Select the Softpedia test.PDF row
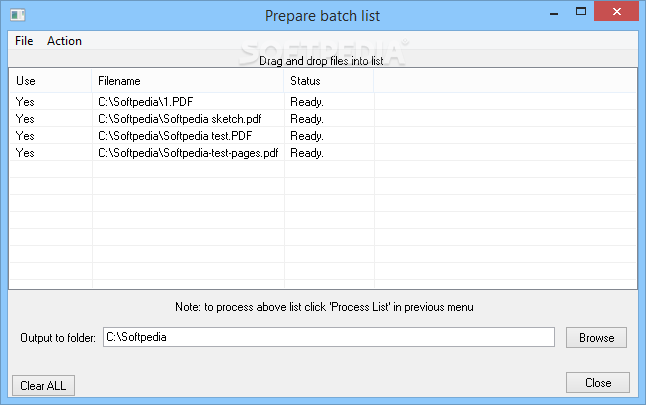Screen dimensions: 646x405 323,136
